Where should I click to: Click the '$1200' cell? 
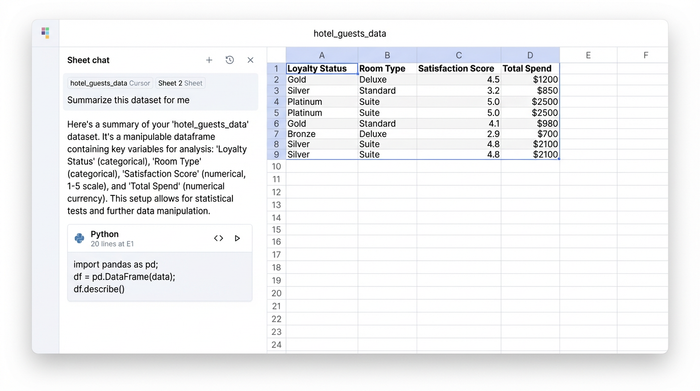[530, 79]
